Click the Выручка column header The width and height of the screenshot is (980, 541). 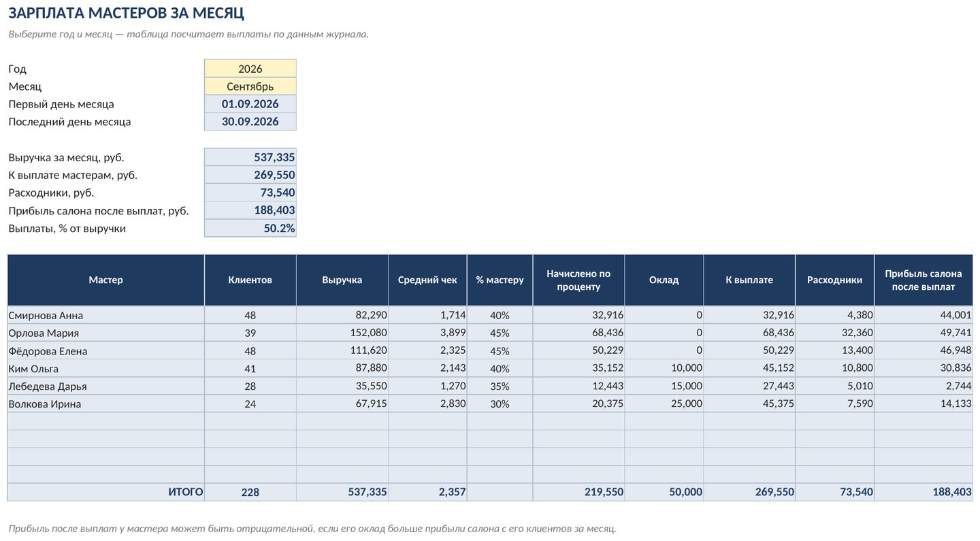(342, 280)
